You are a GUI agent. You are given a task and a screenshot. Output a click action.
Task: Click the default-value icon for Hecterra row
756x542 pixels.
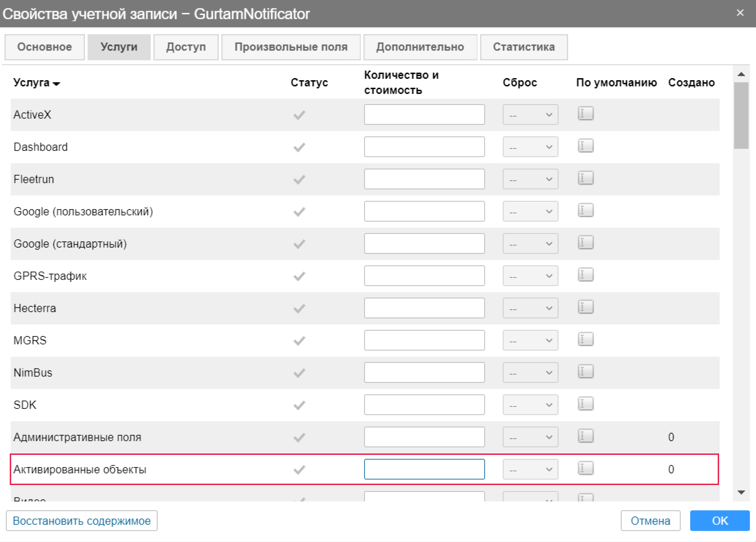[585, 307]
